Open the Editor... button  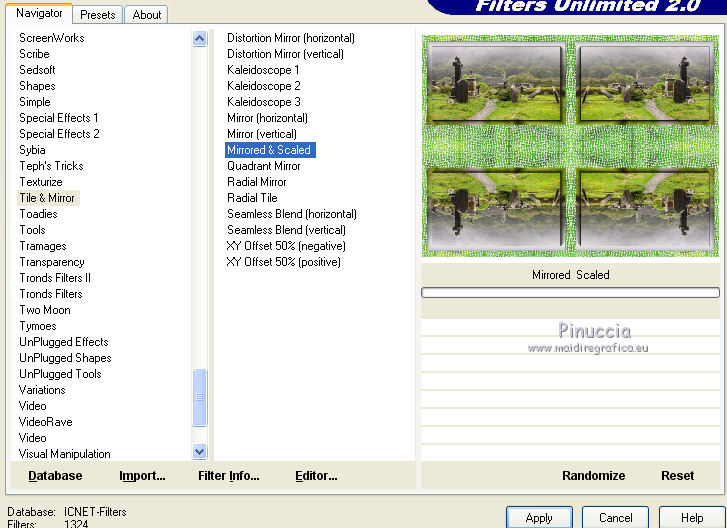[x=316, y=476]
